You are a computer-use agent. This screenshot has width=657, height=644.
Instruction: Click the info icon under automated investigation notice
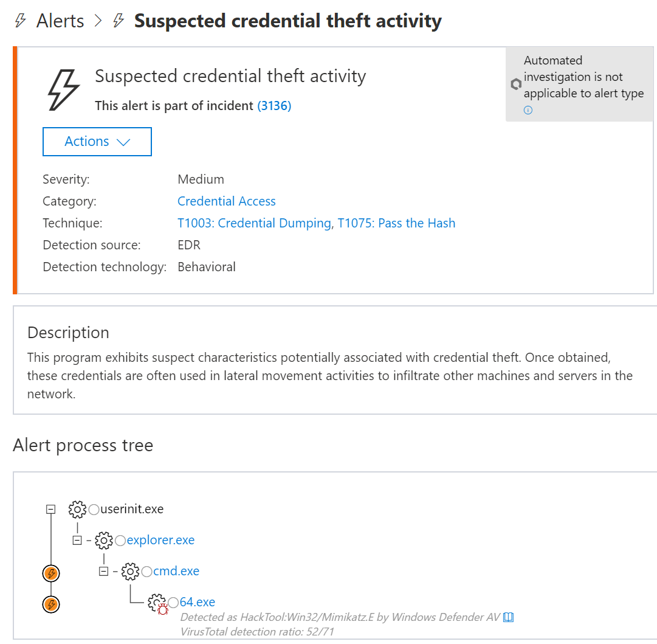click(x=528, y=110)
